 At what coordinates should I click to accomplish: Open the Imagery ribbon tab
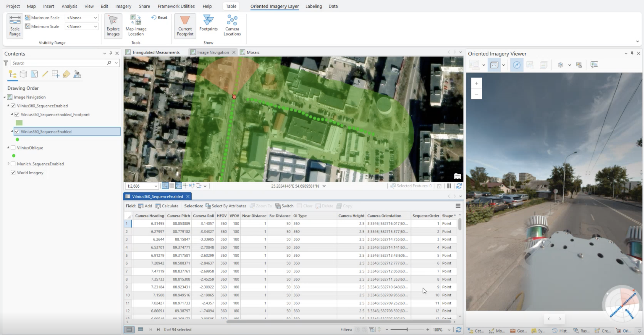point(123,6)
